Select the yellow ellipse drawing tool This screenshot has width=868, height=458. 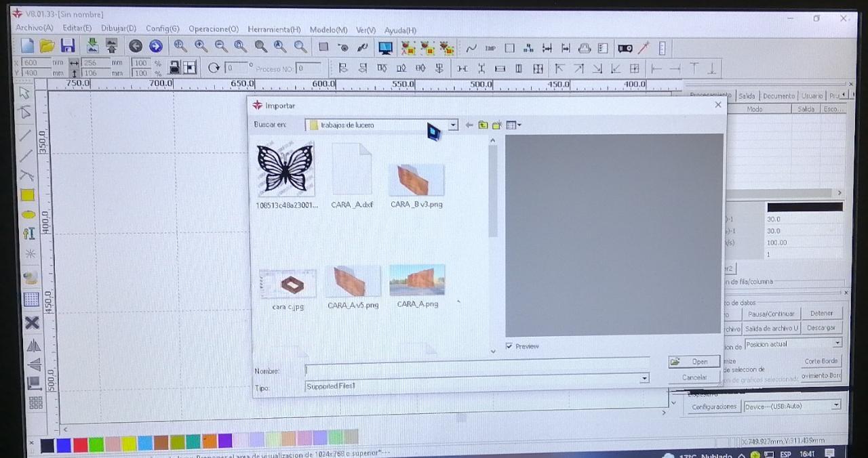pos(28,214)
